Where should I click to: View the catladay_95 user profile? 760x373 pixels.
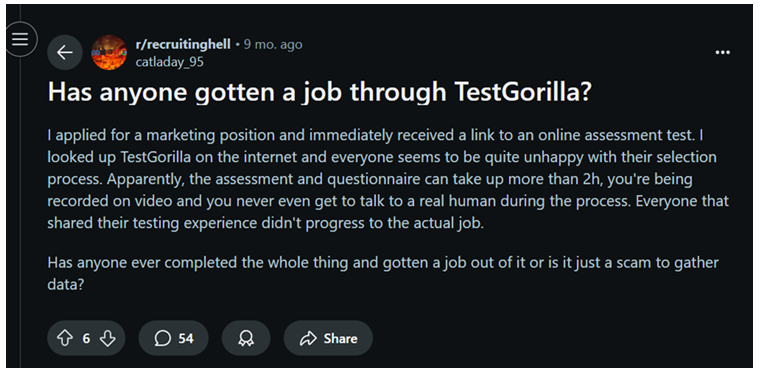(170, 62)
